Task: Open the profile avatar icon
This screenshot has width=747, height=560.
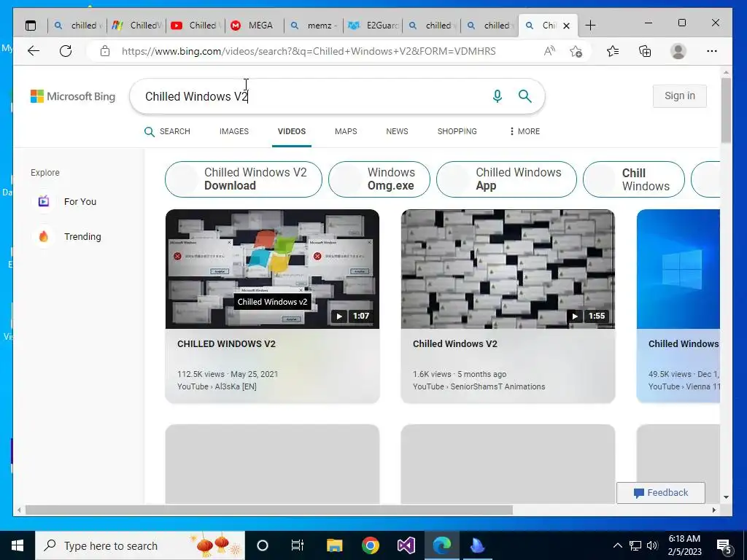Action: (678, 51)
